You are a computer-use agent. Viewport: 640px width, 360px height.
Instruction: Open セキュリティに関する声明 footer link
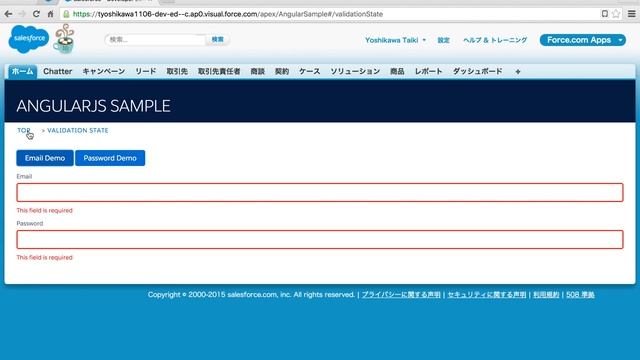pyautogui.click(x=487, y=295)
